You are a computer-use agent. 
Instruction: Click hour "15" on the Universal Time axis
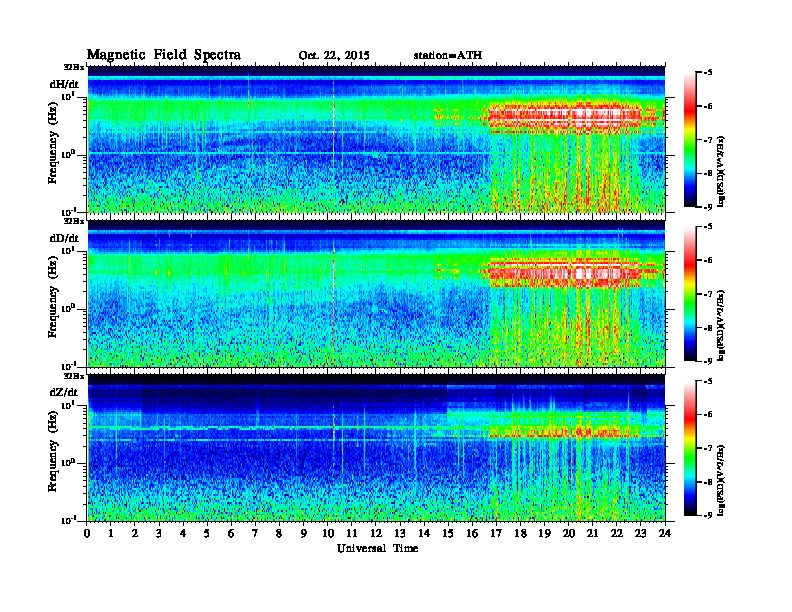point(448,533)
